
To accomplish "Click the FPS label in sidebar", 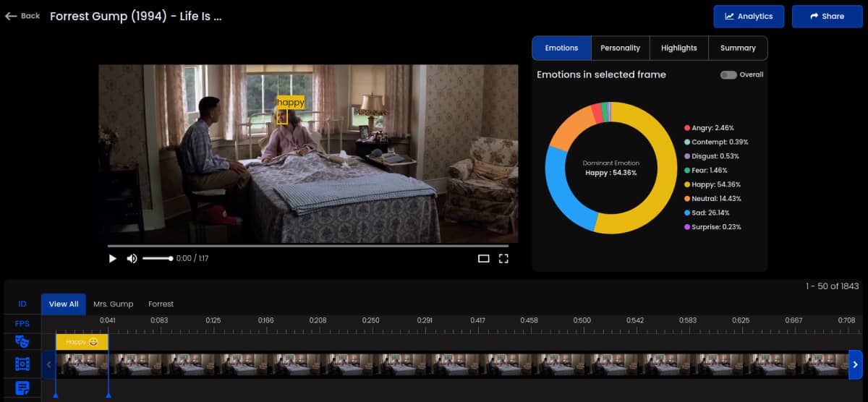I will 22,323.
